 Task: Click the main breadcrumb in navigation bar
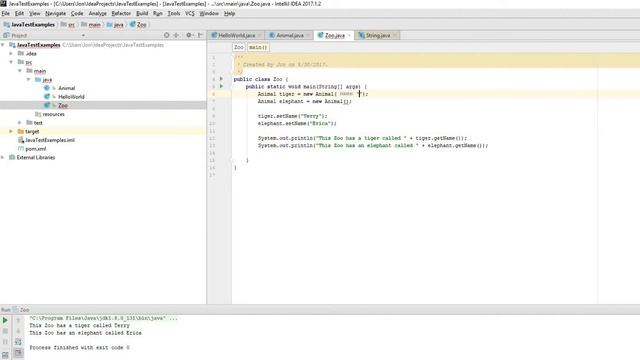pyautogui.click(x=91, y=24)
